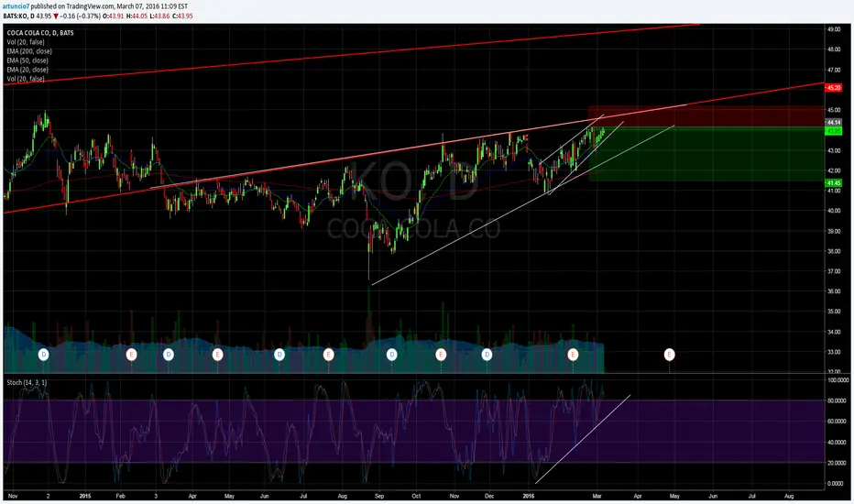
Task: Click the dividend marker nearest December 2014
Action: pos(44,355)
